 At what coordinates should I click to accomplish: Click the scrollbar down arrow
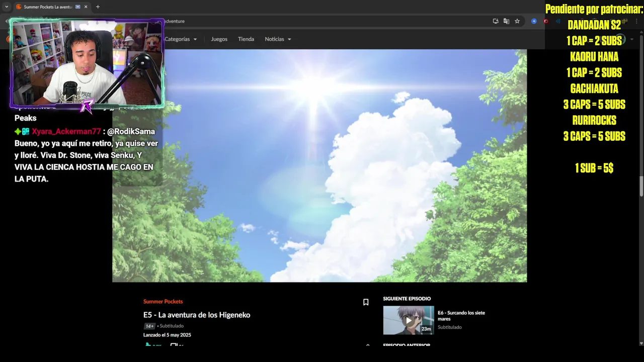click(x=641, y=343)
